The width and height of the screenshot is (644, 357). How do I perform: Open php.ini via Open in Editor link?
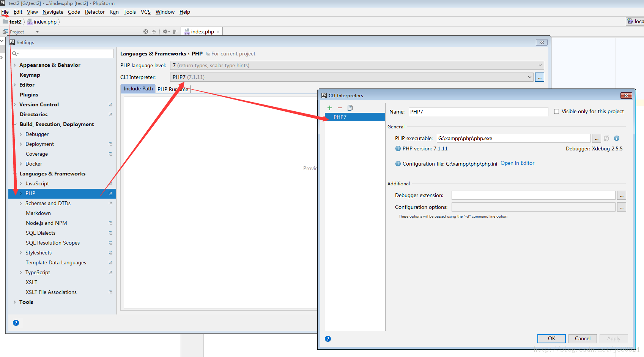click(517, 163)
